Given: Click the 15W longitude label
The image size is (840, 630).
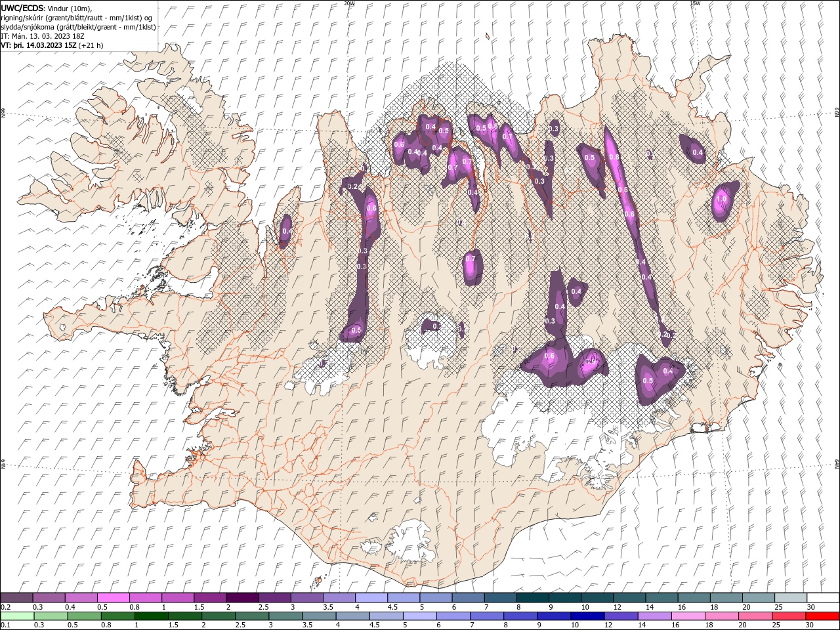Looking at the screenshot, I should pyautogui.click(x=695, y=3).
